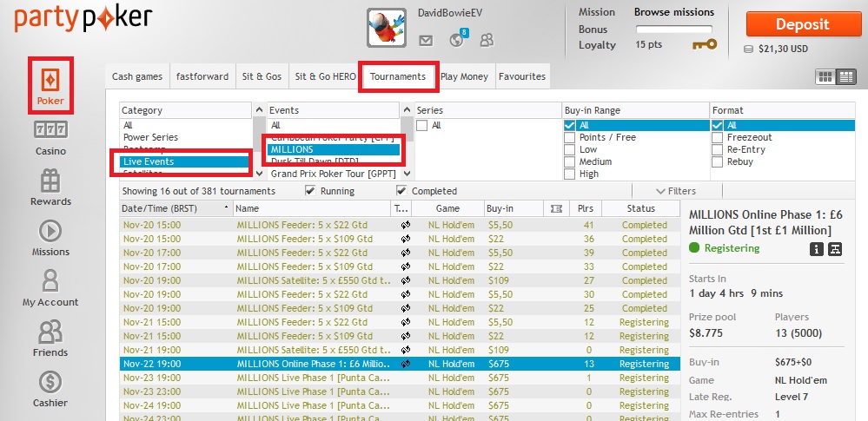Sort by Date/Time (BRST) column
This screenshot has height=421, width=868.
coord(176,208)
